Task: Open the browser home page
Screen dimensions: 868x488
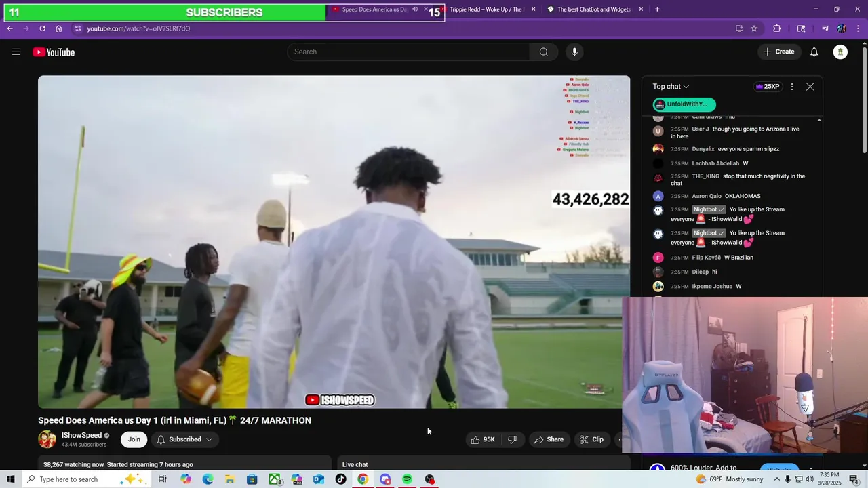Action: tap(58, 28)
